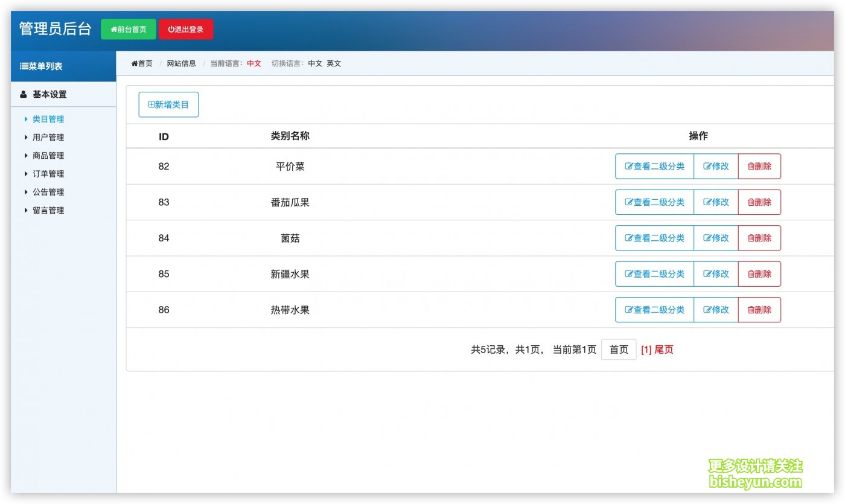Click the 操作 column header
Image resolution: width=845 pixels, height=504 pixels.
(x=698, y=136)
